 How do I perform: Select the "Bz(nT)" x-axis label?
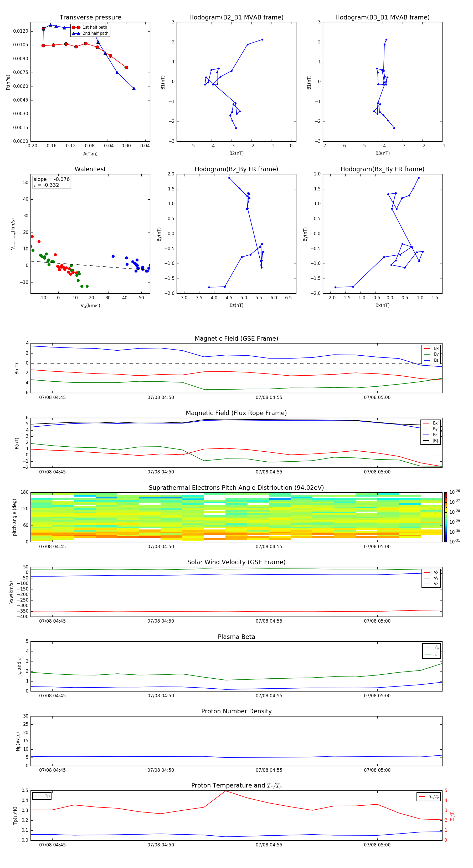[x=236, y=305]
